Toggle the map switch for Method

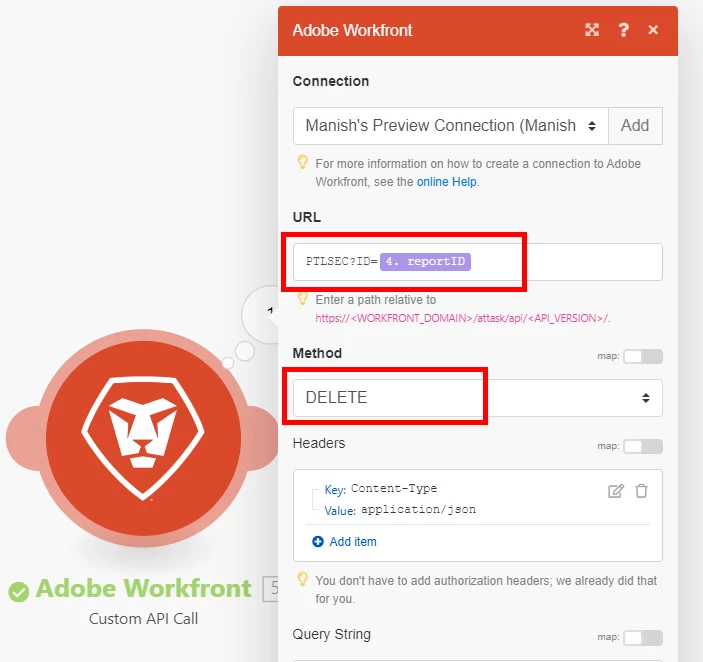pos(643,356)
